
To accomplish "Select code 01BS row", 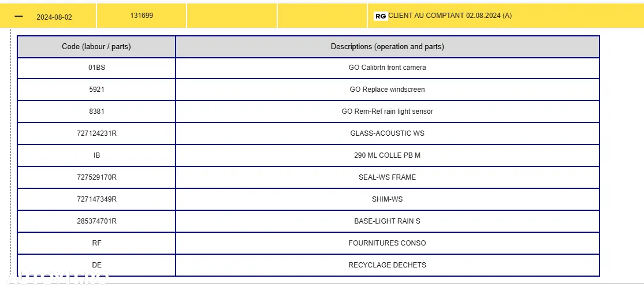I will pyautogui.click(x=308, y=68).
